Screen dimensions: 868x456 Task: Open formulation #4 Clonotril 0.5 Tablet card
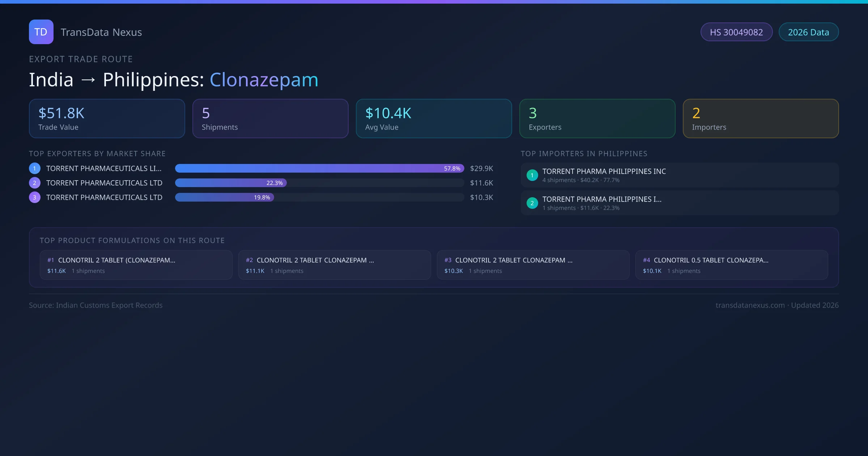click(731, 265)
